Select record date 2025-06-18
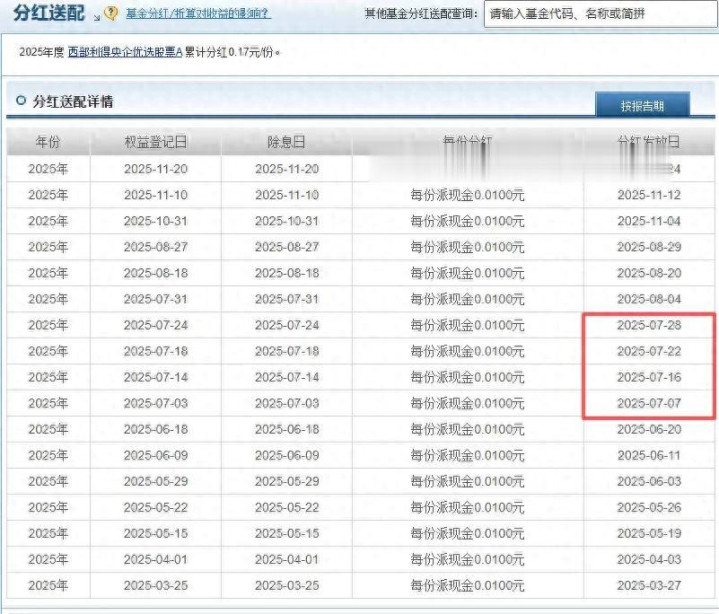Viewport: 719px width, 614px height. coord(156,430)
